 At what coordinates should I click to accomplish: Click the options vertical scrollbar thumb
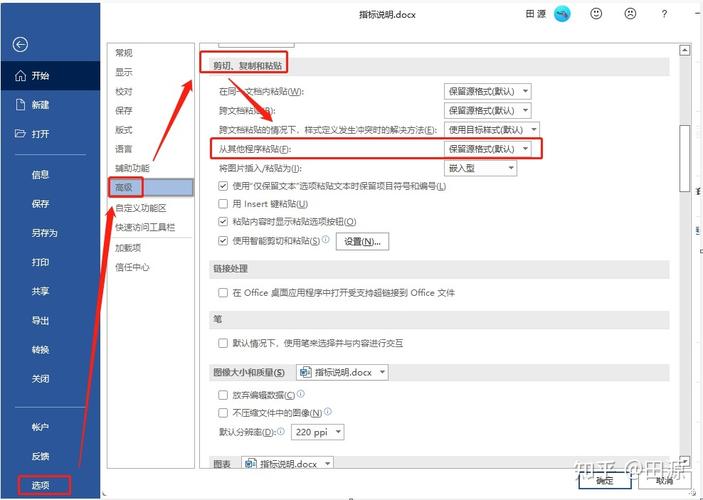685,158
